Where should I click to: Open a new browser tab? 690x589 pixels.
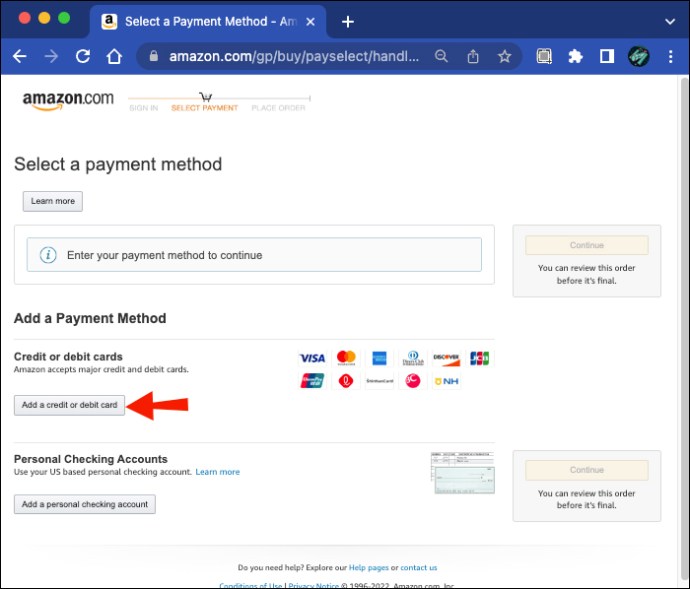348,22
